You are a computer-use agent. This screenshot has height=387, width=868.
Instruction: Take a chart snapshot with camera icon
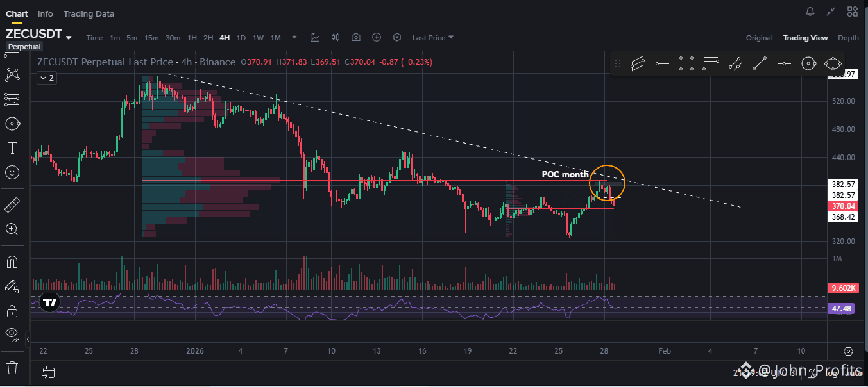[355, 38]
